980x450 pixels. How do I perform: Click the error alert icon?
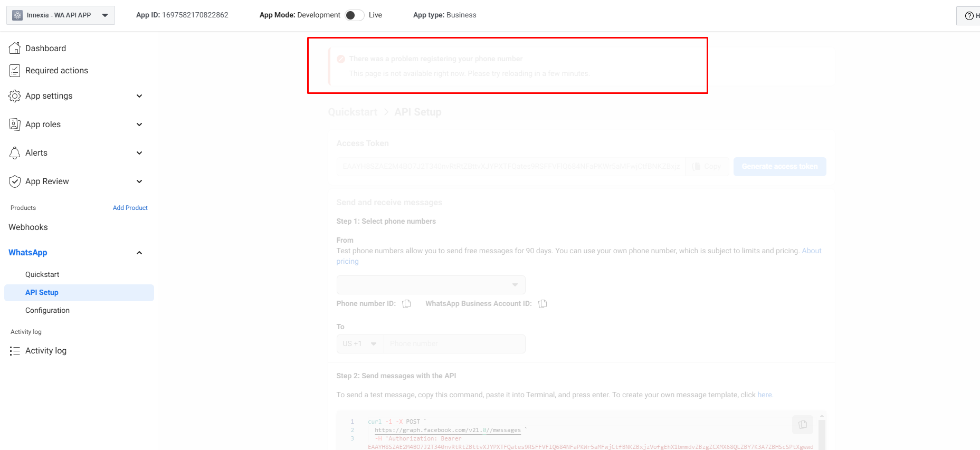point(341,59)
